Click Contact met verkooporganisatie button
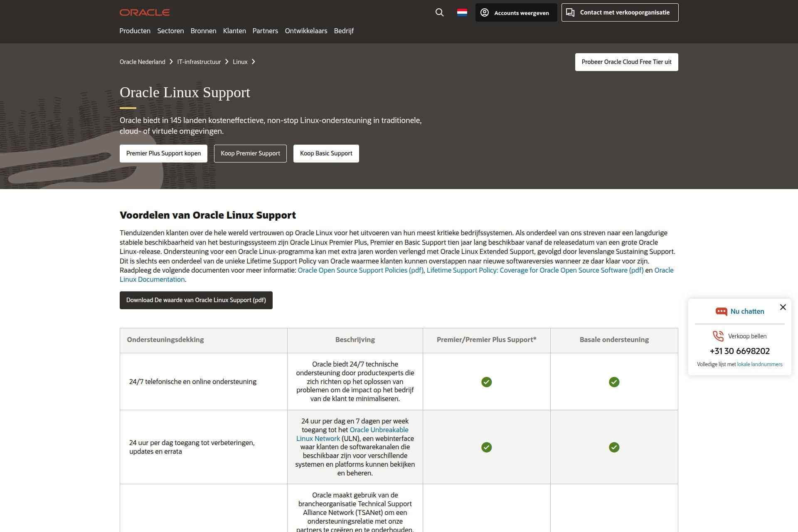 620,12
